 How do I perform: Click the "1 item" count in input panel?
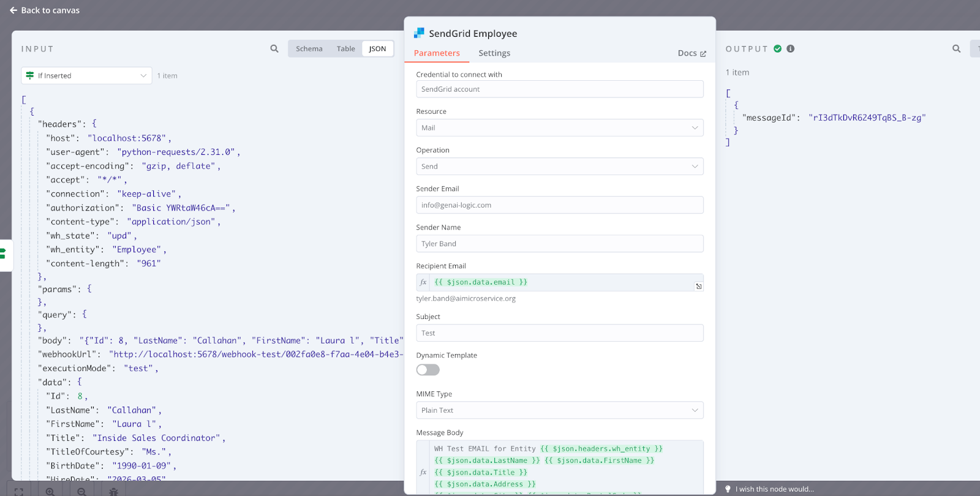167,75
